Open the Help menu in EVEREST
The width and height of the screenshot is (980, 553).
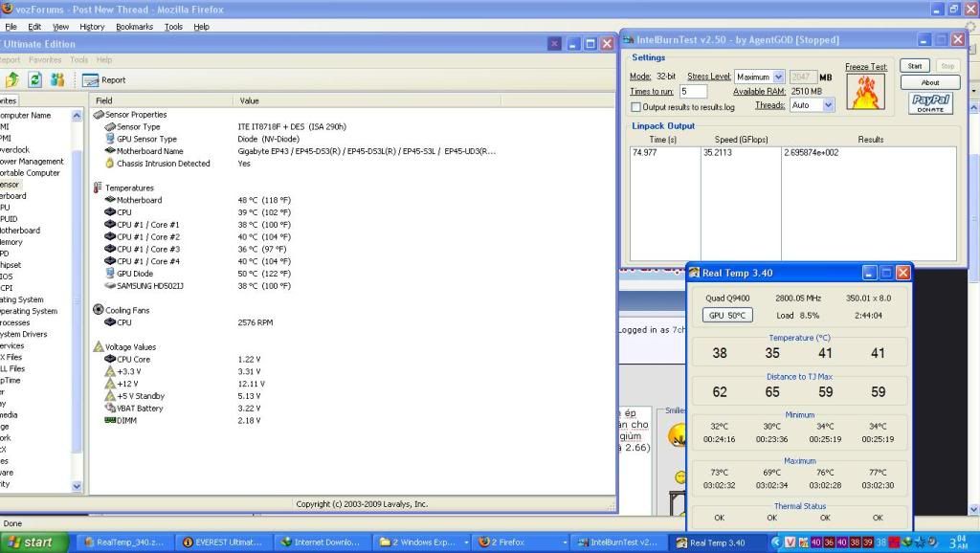pyautogui.click(x=104, y=60)
